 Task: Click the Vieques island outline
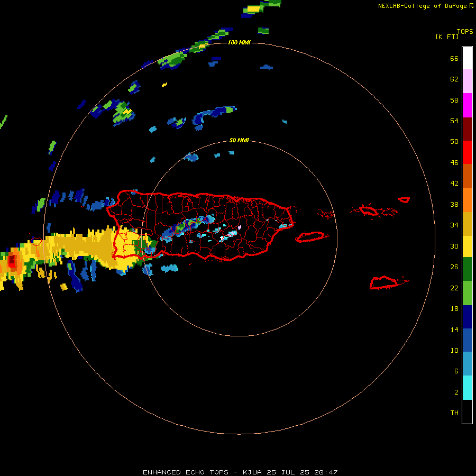coord(310,236)
